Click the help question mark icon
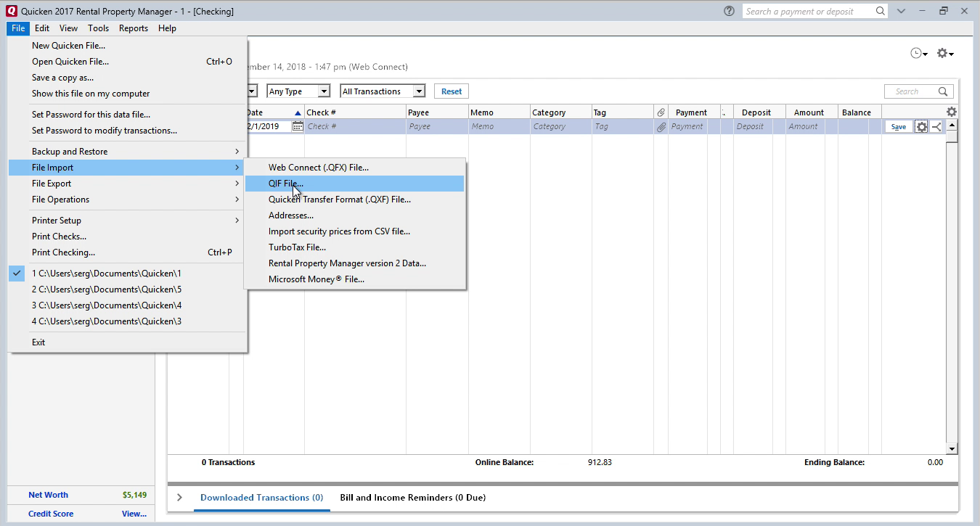Viewport: 980px width, 526px height. (729, 11)
